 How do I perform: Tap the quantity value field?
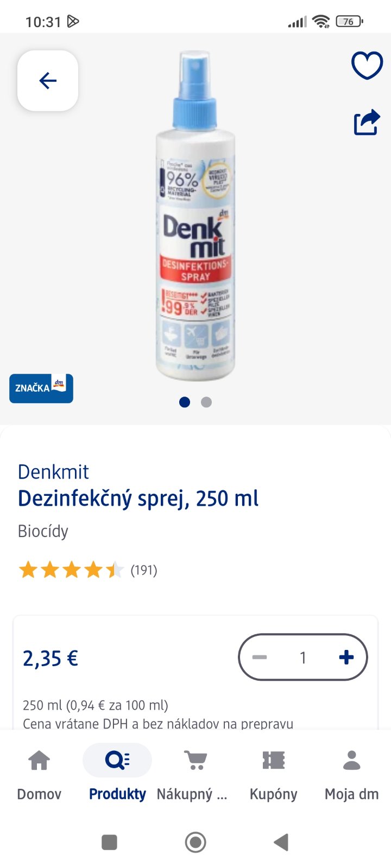point(303,658)
